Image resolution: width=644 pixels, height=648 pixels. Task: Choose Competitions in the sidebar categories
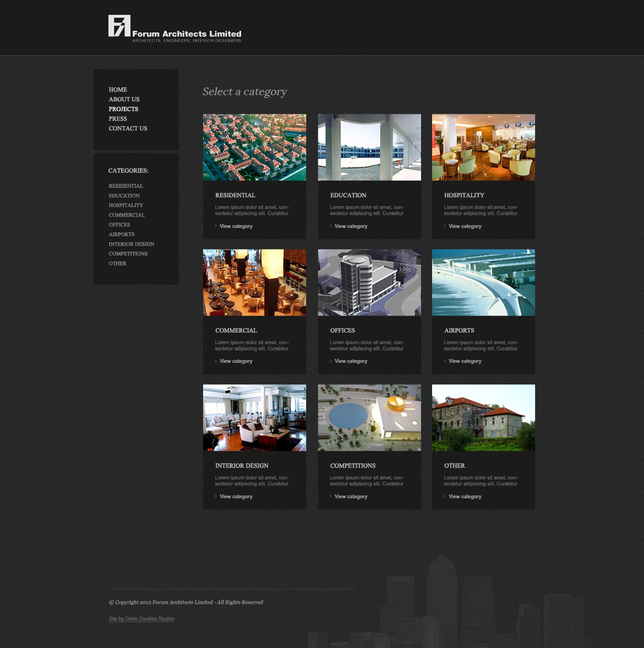pos(128,254)
